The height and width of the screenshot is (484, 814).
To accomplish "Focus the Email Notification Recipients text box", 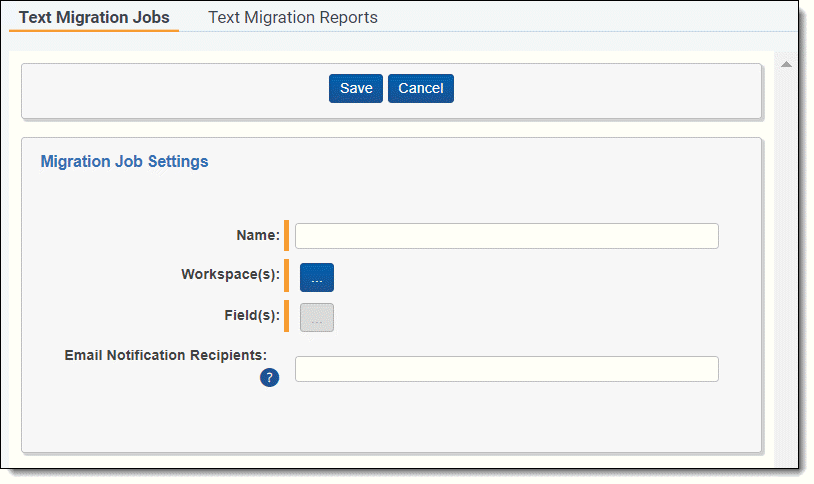I will [x=506, y=369].
